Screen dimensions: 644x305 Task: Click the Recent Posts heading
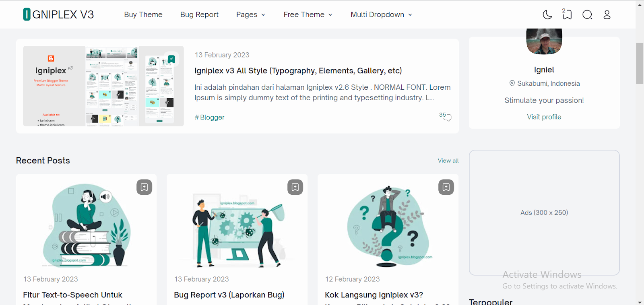[x=43, y=161]
